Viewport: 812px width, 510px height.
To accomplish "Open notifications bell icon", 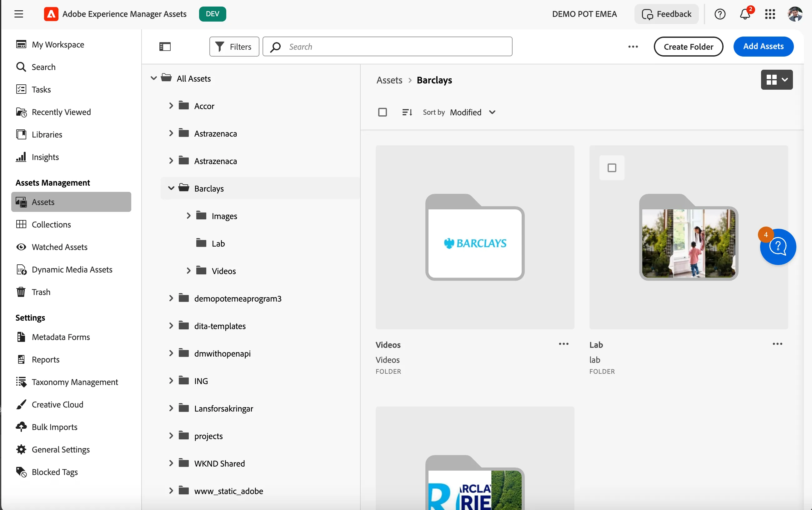I will coord(745,14).
